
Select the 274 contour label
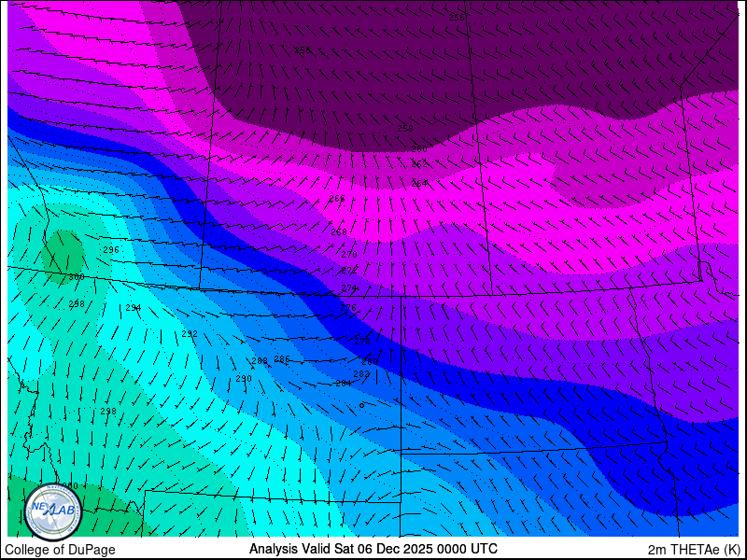click(x=349, y=288)
